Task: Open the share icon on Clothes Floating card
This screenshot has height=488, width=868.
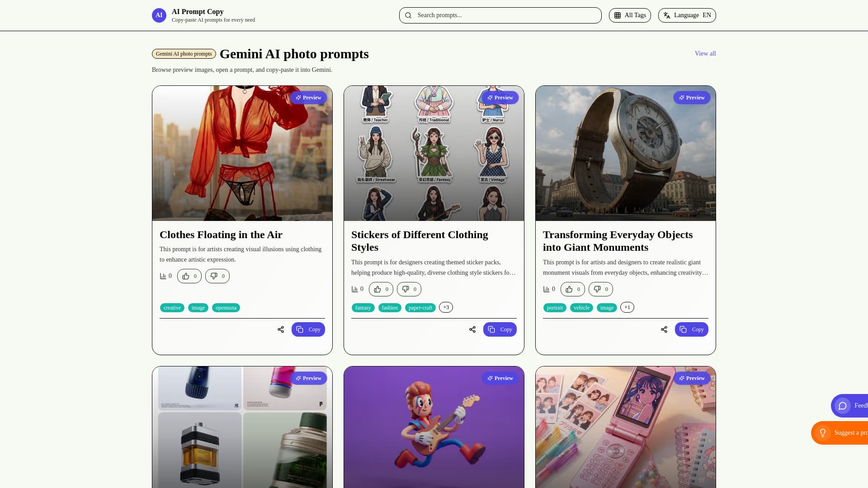Action: coord(280,329)
